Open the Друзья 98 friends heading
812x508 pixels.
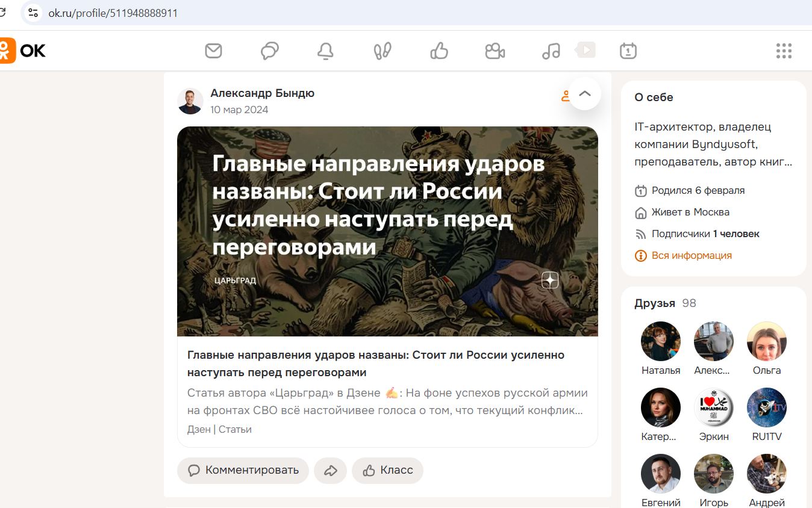click(665, 303)
